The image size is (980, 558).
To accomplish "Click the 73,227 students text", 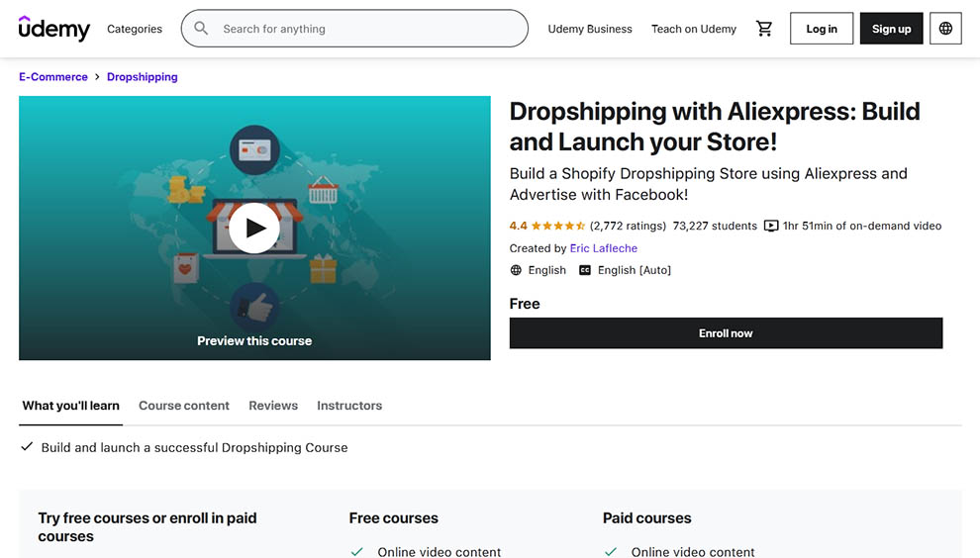I will 715,226.
